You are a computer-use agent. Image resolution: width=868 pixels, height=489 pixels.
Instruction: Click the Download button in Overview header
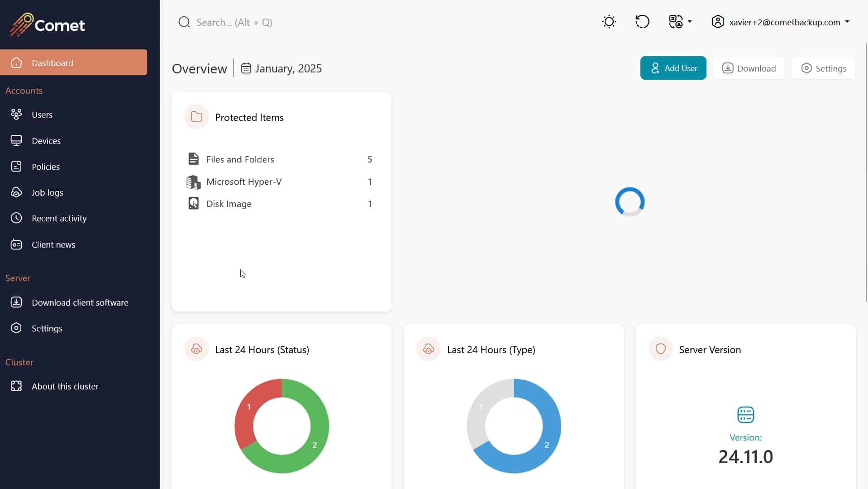tap(749, 68)
